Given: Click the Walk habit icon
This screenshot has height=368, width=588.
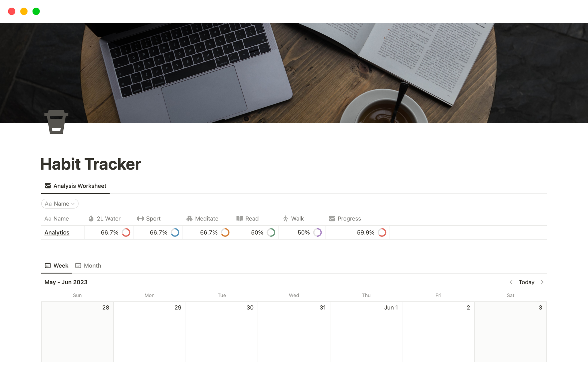Looking at the screenshot, I should click(x=285, y=219).
